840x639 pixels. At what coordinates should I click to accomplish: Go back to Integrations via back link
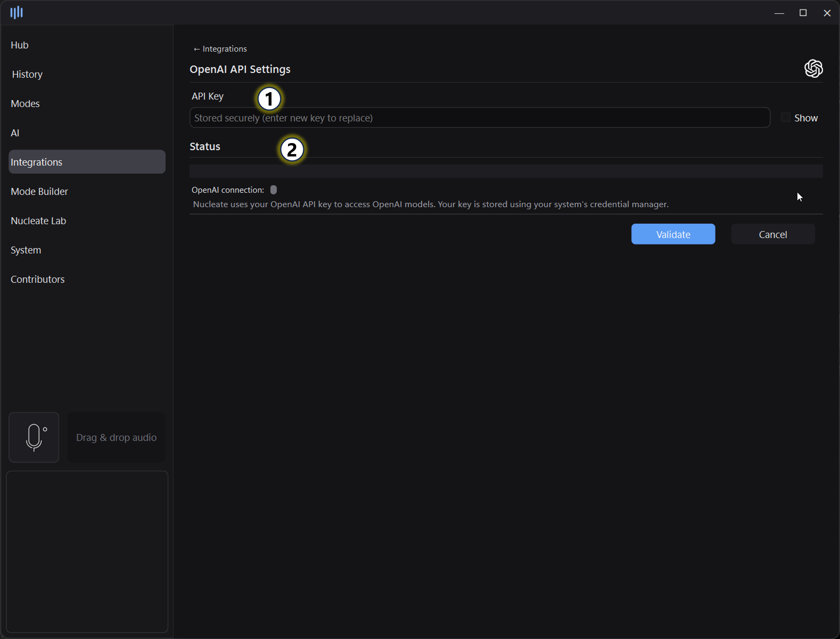[x=220, y=49]
